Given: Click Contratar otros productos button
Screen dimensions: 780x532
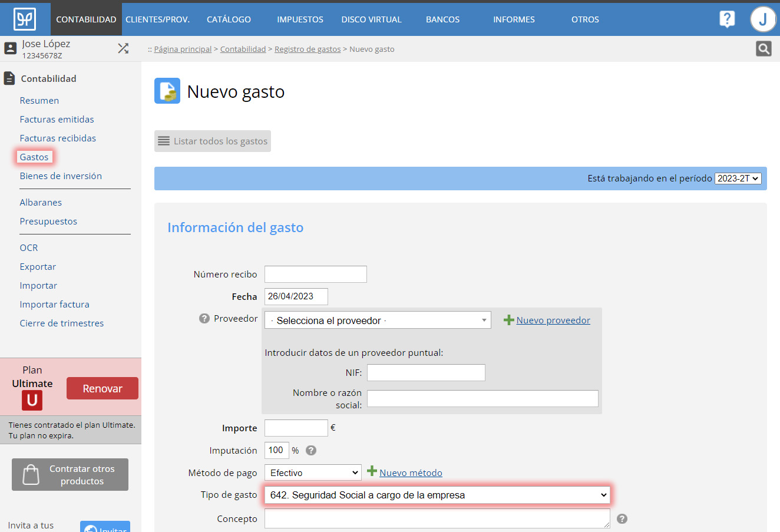Looking at the screenshot, I should pyautogui.click(x=70, y=475).
